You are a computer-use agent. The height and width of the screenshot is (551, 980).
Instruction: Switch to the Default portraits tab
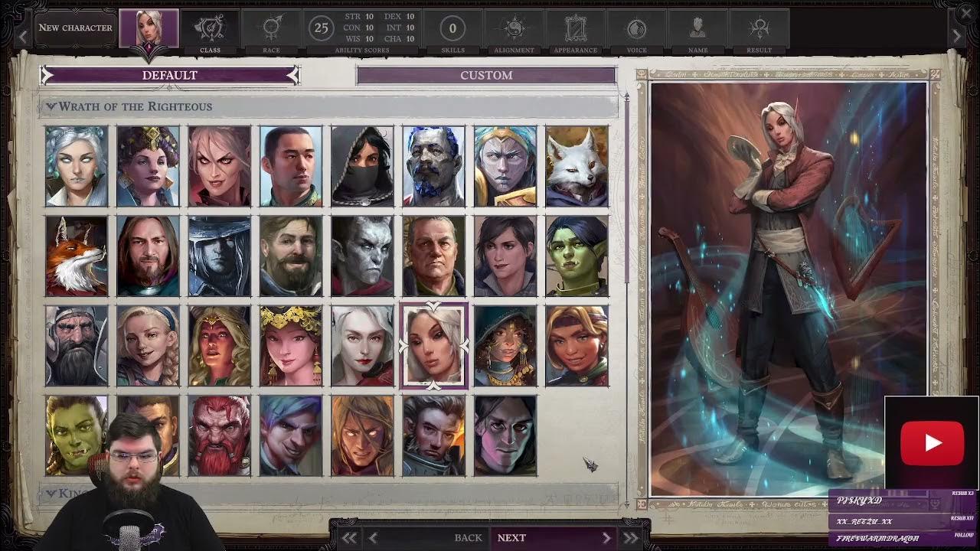click(170, 75)
